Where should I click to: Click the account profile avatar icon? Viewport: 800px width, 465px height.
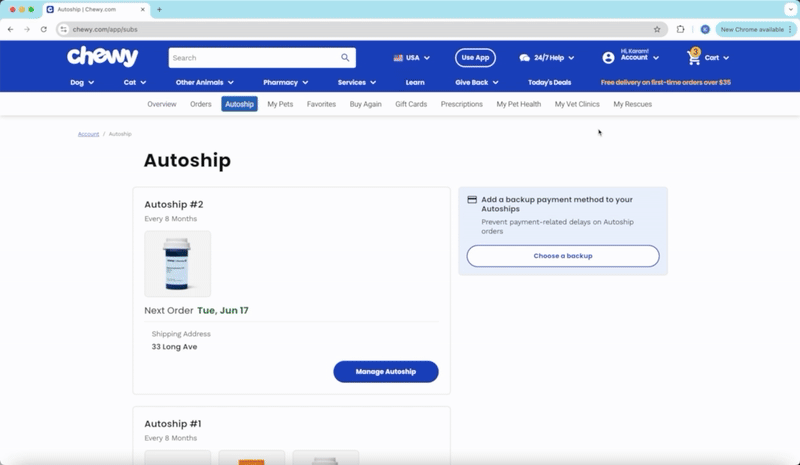[608, 58]
